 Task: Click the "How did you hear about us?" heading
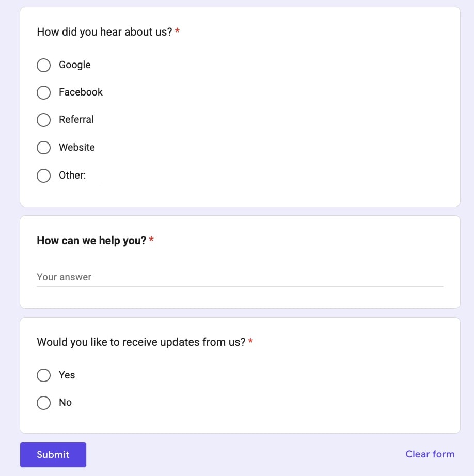[x=104, y=32]
